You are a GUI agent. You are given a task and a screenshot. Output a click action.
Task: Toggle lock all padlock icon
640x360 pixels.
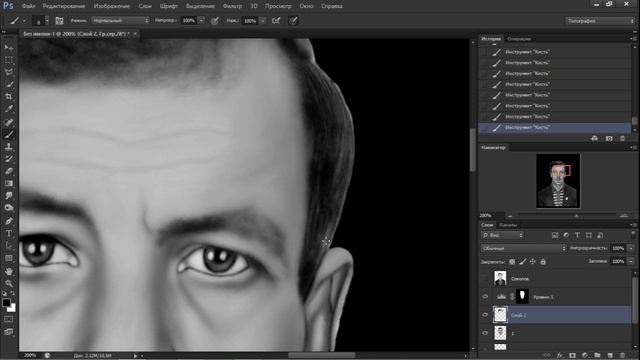[x=543, y=262]
